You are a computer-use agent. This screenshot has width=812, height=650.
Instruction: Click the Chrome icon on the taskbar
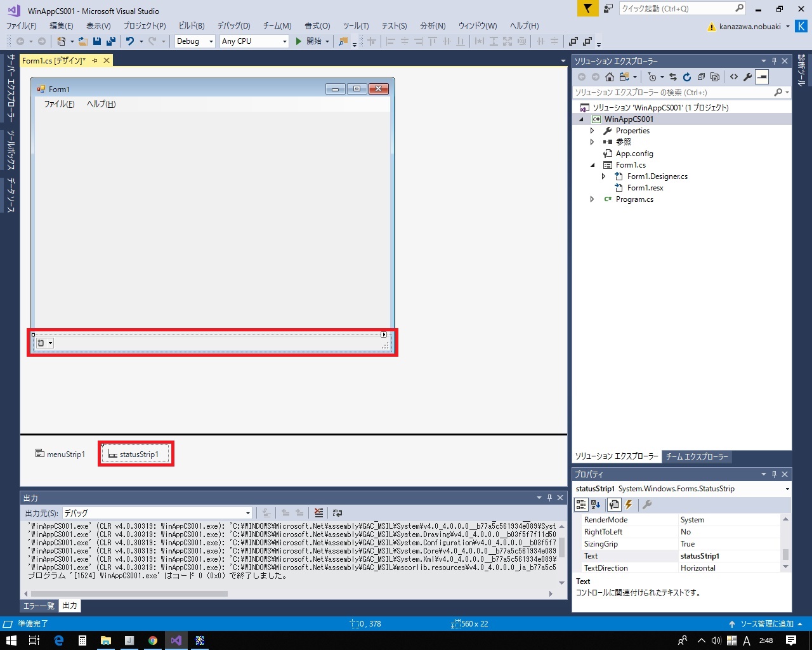[153, 640]
